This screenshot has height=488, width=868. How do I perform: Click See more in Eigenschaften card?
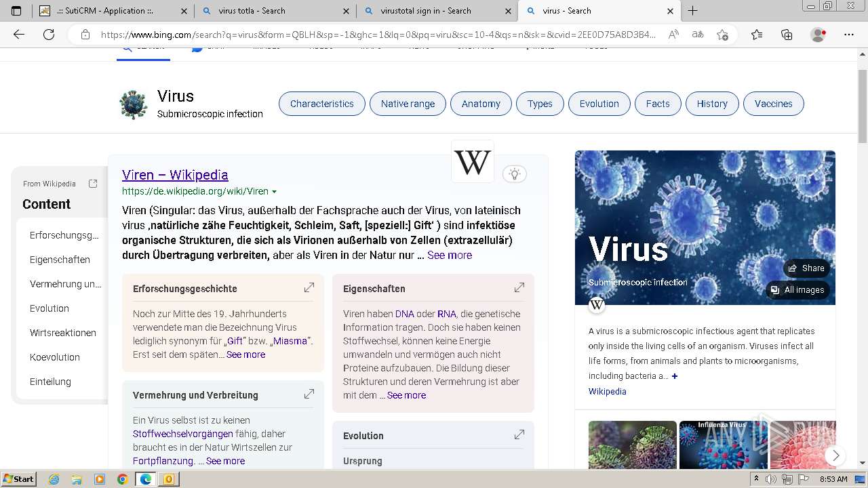406,395
